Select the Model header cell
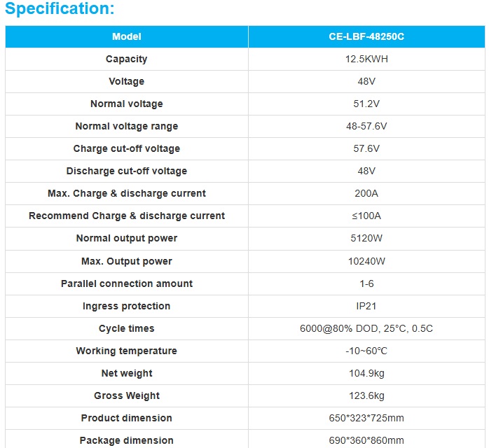 (126, 36)
